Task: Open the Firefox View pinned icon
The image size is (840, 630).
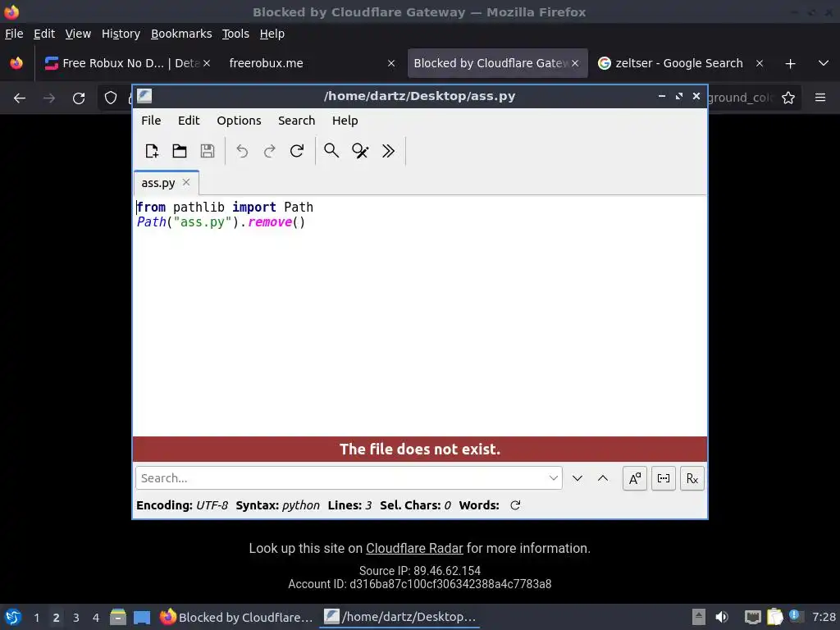Action: [x=16, y=63]
